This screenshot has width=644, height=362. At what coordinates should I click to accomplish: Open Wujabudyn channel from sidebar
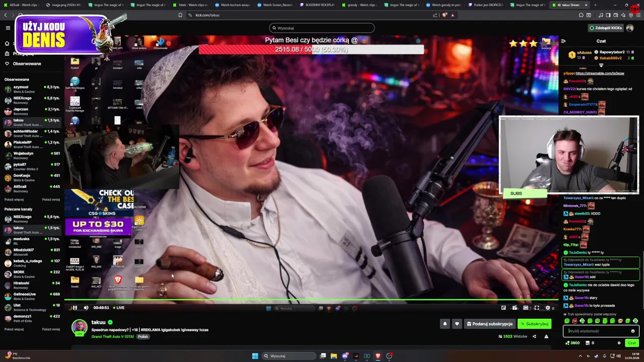pyautogui.click(x=32, y=155)
